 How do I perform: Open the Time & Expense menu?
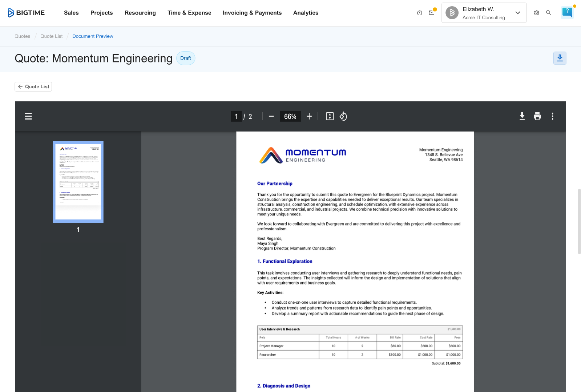coord(189,13)
